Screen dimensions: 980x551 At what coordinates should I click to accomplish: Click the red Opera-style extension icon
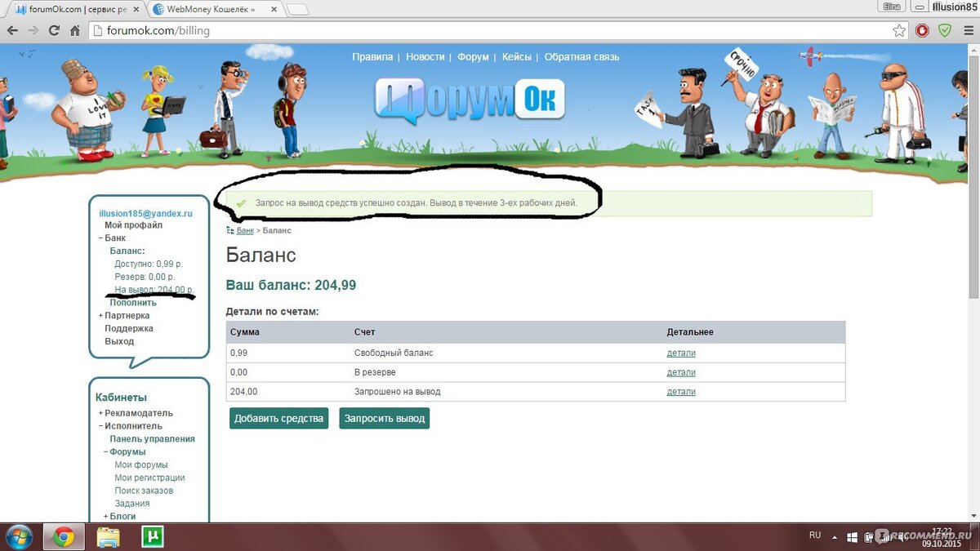(x=922, y=31)
